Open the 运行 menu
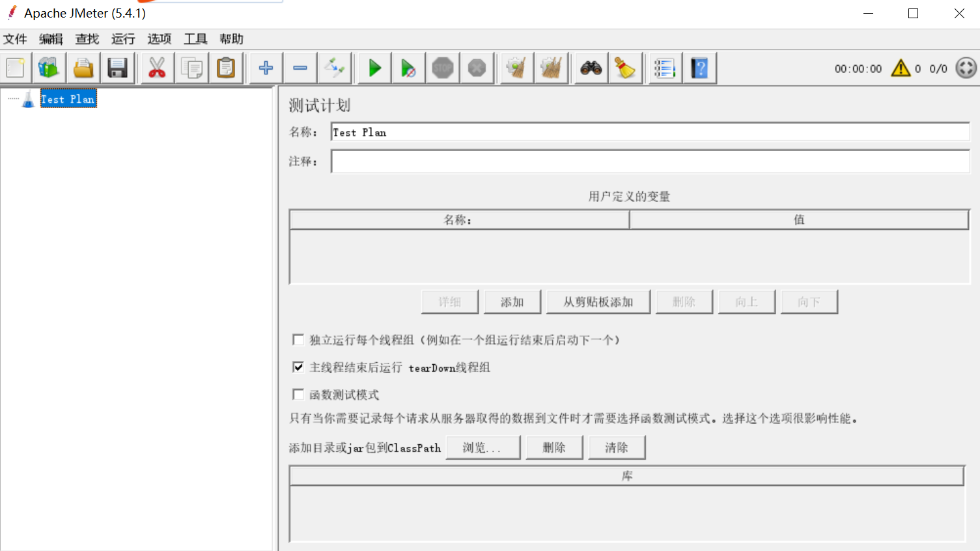This screenshot has height=551, width=980. point(123,39)
